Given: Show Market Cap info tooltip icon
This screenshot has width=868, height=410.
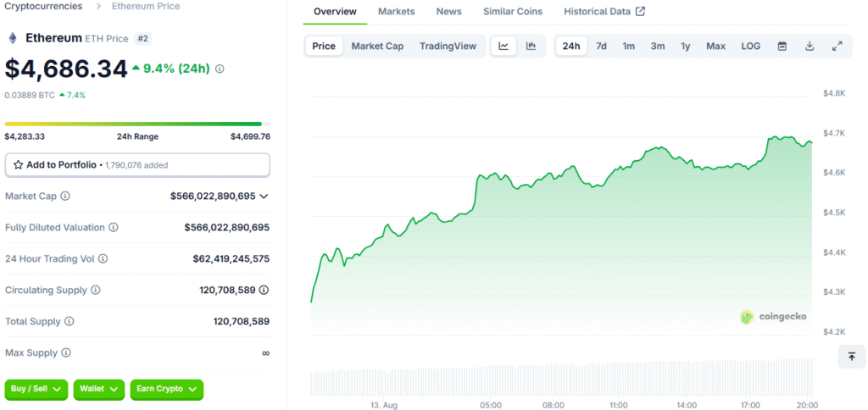Looking at the screenshot, I should pos(64,196).
